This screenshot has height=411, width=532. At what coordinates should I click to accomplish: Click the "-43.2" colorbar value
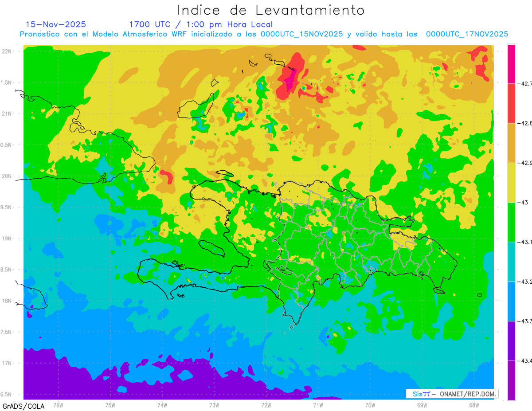point(524,282)
